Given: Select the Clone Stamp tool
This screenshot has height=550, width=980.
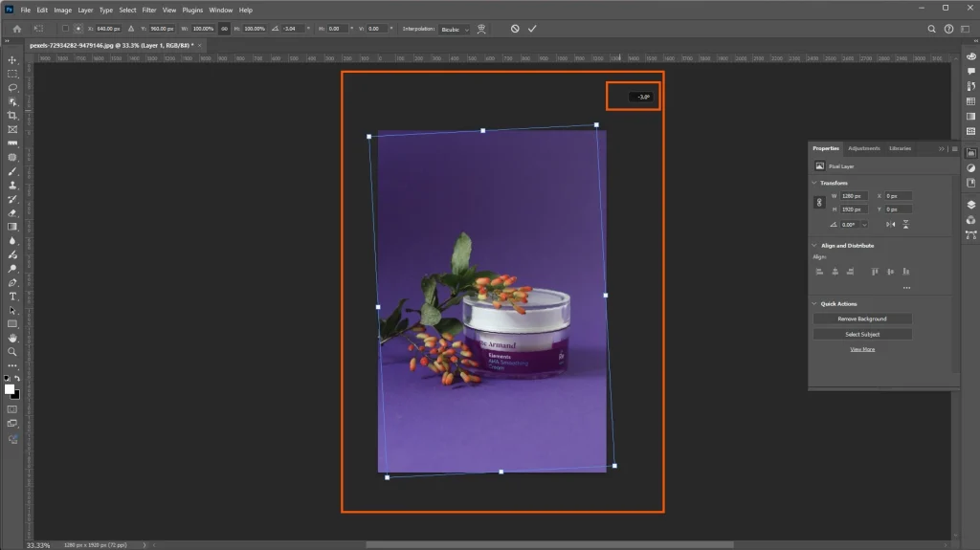Looking at the screenshot, I should [11, 185].
